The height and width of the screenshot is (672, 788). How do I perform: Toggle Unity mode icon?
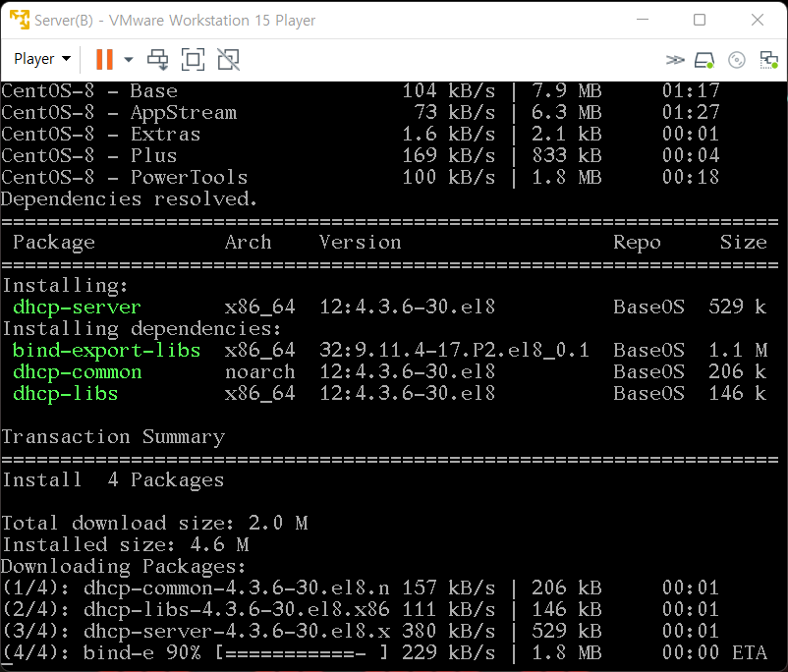[229, 59]
